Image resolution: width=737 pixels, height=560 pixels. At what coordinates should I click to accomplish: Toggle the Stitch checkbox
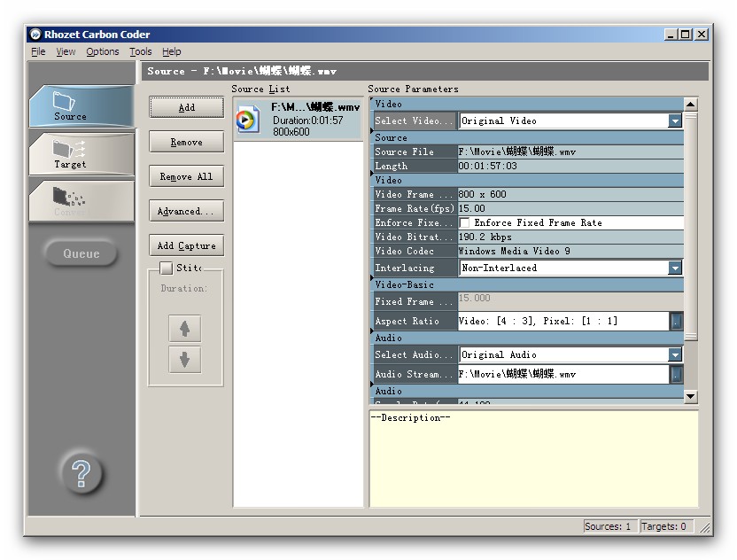pyautogui.click(x=166, y=268)
